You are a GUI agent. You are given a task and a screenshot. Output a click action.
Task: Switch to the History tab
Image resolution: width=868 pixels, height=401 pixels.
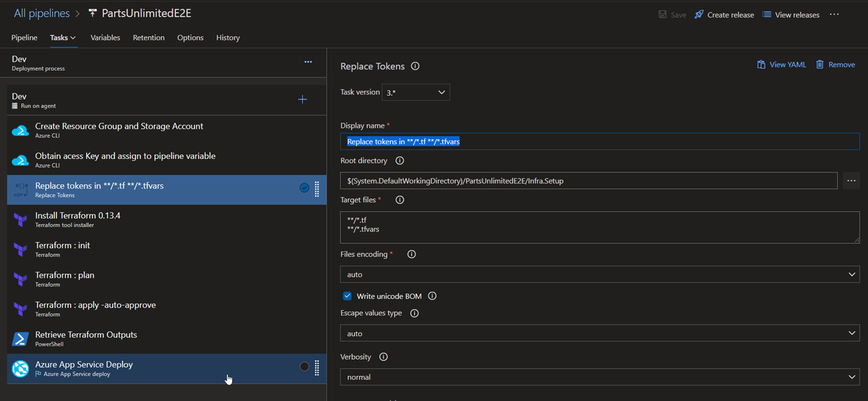228,38
